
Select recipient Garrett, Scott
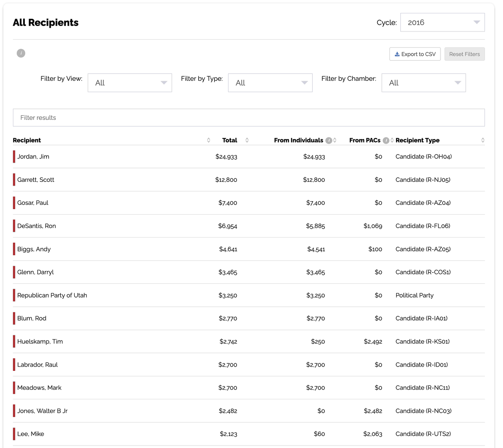pyautogui.click(x=36, y=180)
